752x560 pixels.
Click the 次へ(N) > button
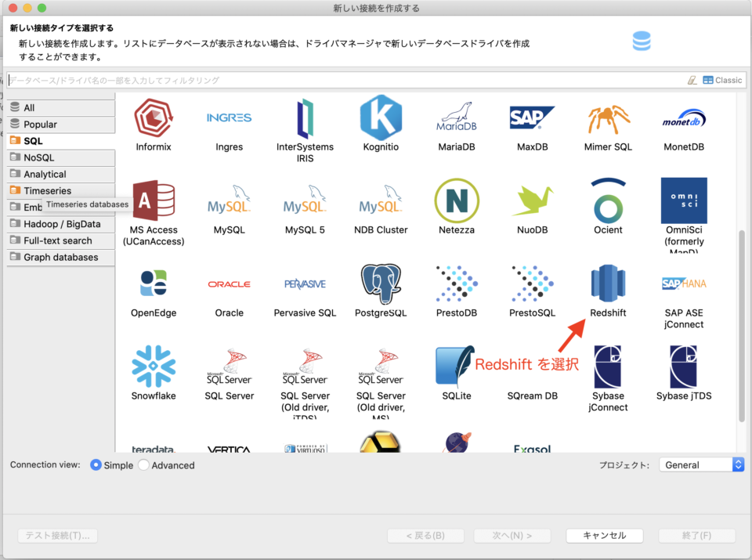(512, 536)
